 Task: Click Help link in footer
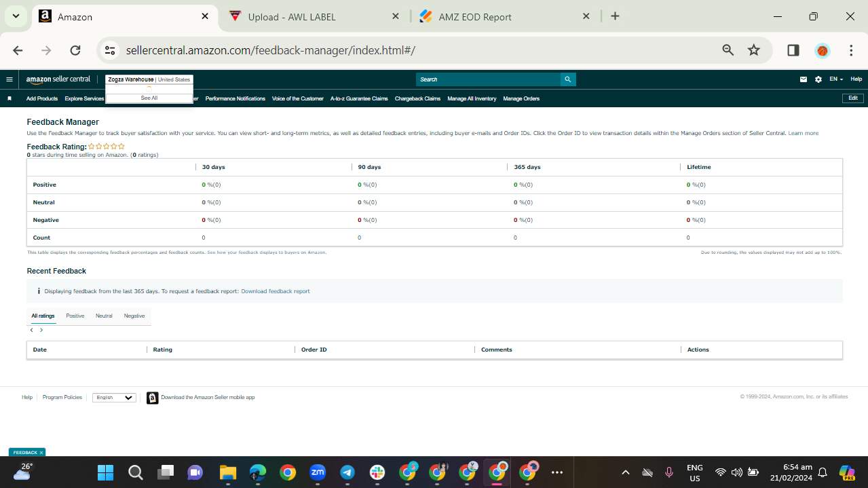point(27,398)
